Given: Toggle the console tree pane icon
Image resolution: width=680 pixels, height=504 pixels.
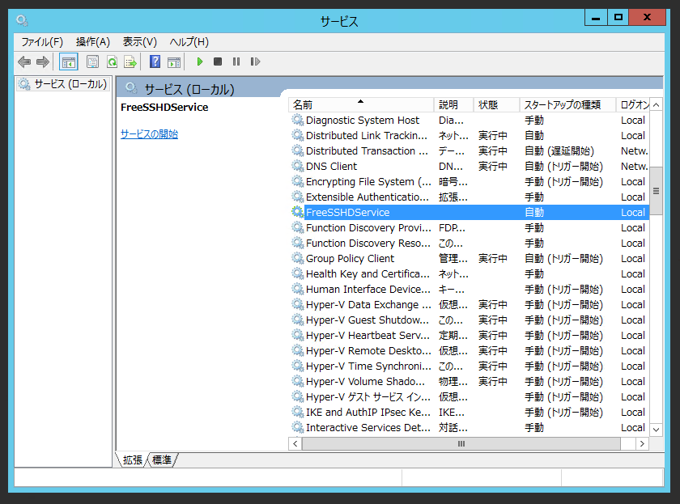Looking at the screenshot, I should (69, 62).
